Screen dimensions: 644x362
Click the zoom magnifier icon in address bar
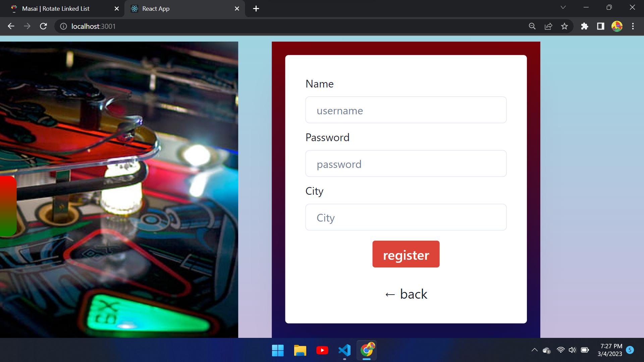click(x=532, y=26)
